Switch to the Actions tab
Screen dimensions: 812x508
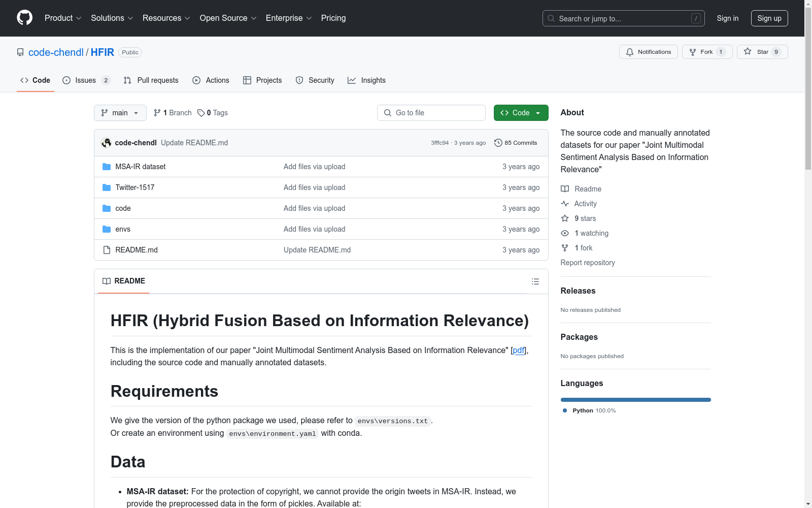(x=211, y=80)
